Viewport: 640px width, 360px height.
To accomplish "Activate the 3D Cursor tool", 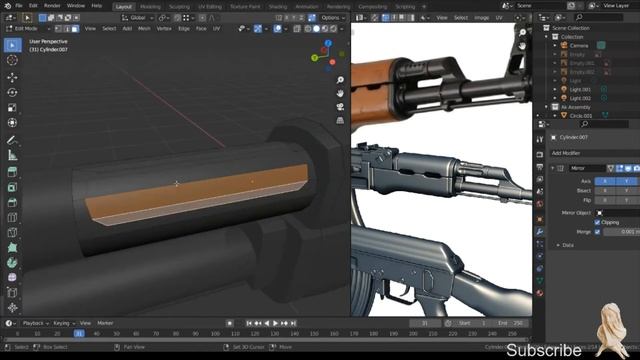I will (x=12, y=60).
